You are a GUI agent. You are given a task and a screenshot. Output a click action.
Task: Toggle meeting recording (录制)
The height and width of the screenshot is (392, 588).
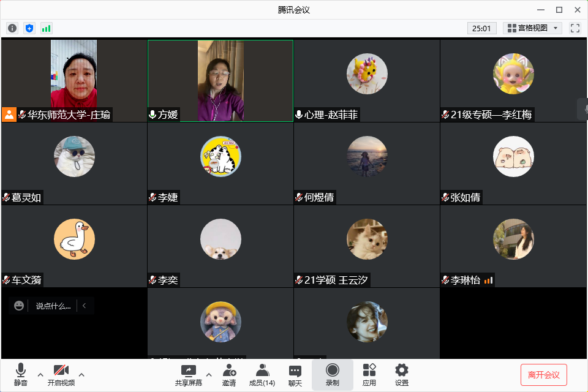[332, 375]
